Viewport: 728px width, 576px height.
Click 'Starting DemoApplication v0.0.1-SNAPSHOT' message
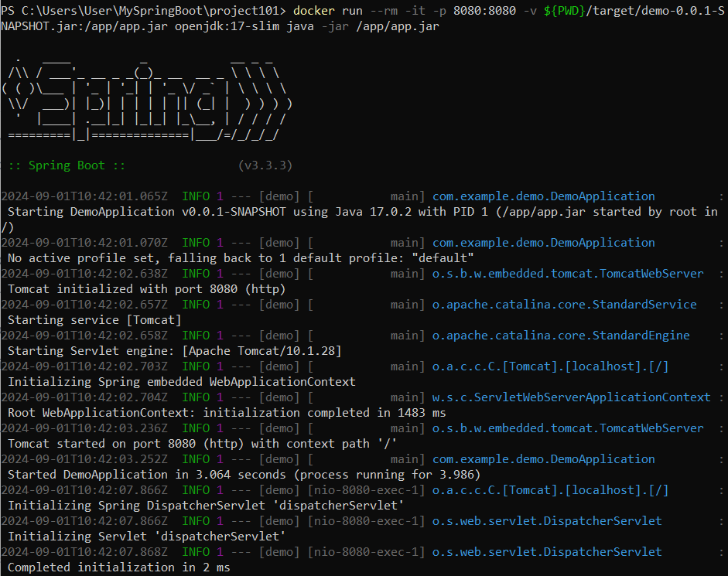(x=147, y=212)
